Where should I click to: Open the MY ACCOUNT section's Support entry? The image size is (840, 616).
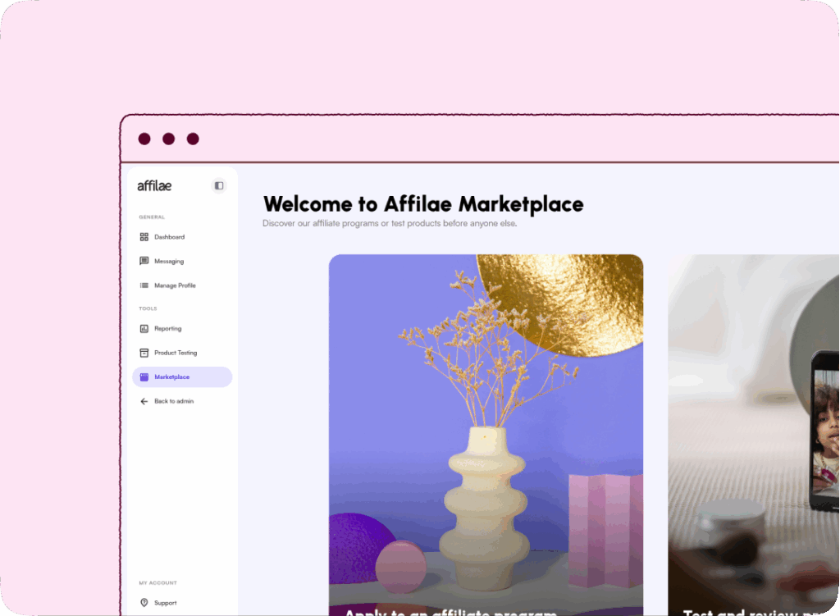[x=165, y=603]
